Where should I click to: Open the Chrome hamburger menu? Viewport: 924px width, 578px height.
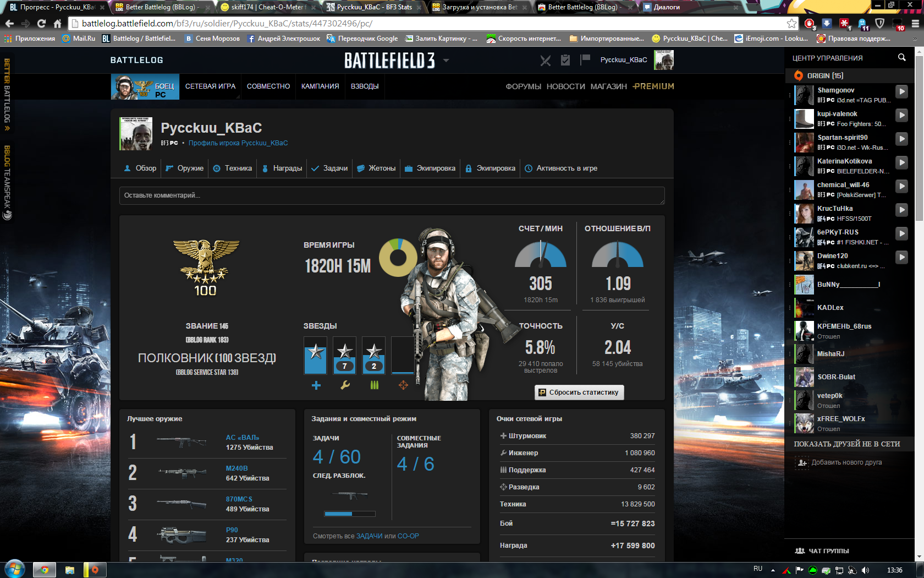pos(915,24)
